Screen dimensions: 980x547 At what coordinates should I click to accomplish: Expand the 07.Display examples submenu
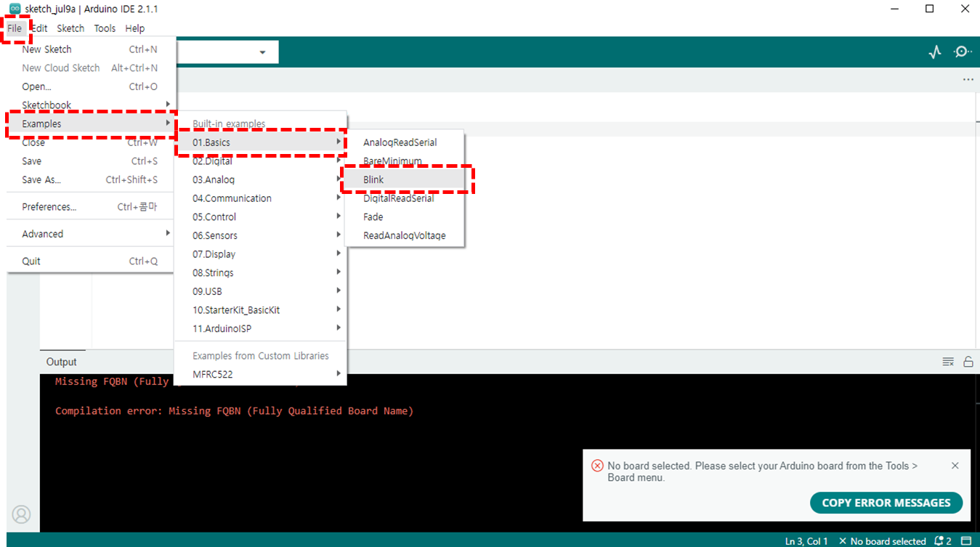(260, 254)
